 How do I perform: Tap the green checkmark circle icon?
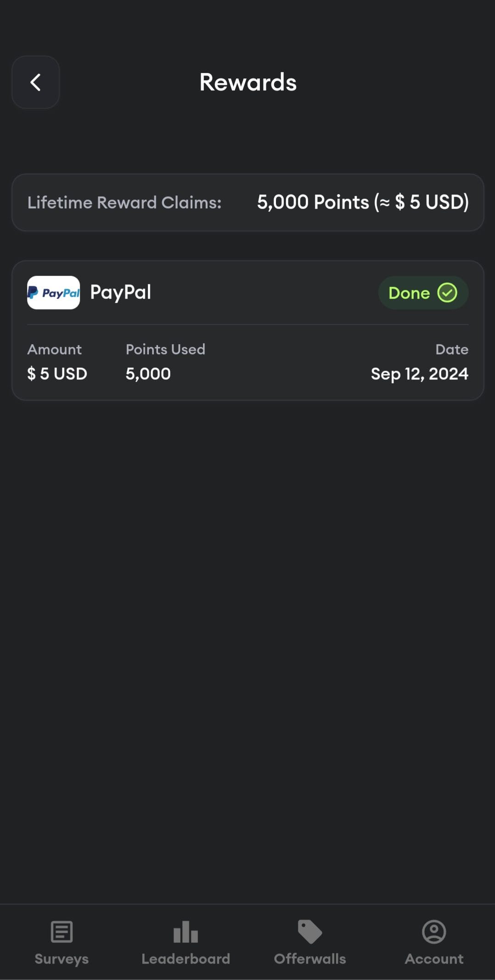447,293
